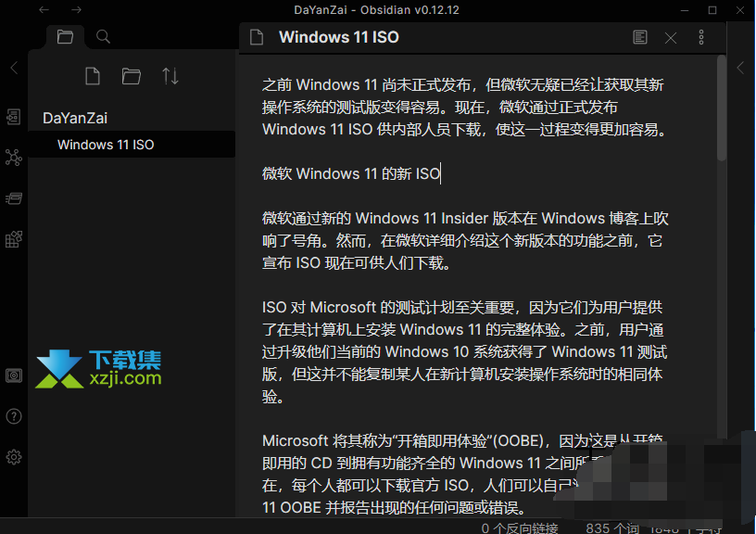Expand the right sidebar
The width and height of the screenshot is (756, 534).
[740, 68]
